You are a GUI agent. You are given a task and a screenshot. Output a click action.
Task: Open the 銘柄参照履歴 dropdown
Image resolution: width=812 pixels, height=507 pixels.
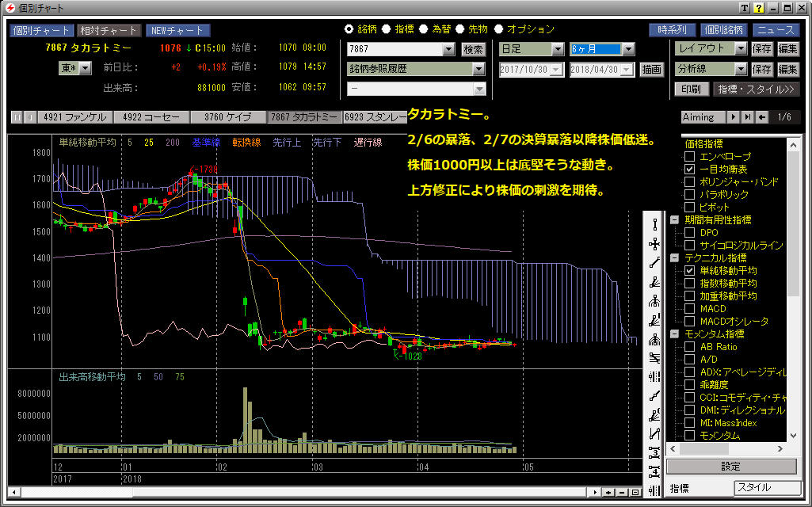(478, 69)
